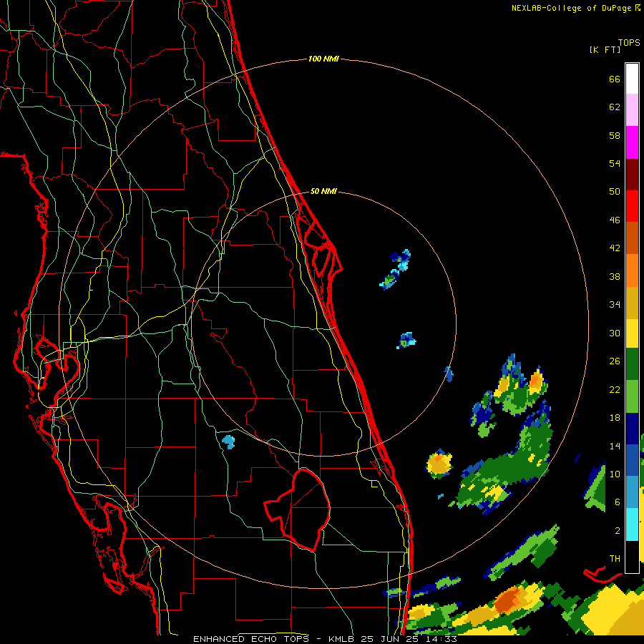Click the Enhanced Echo Tops KMLB timestamp caption
Screen dimensions: 644x644
pyautogui.click(x=325, y=639)
